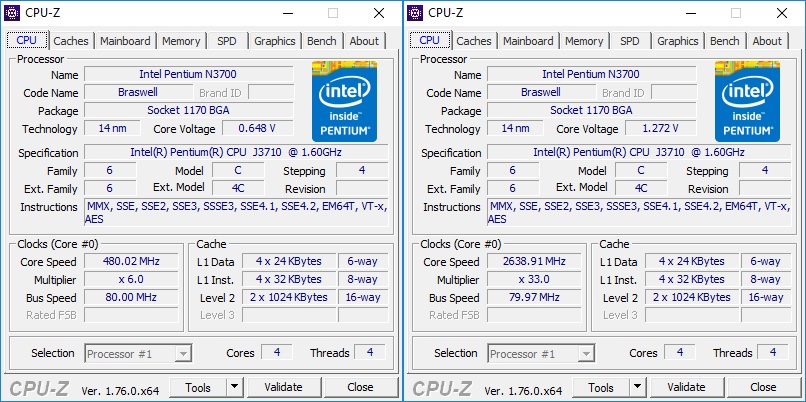This screenshot has height=402, width=806.
Task: Click 2 x 1024 KBytes Level 2 in left window
Action: click(289, 297)
